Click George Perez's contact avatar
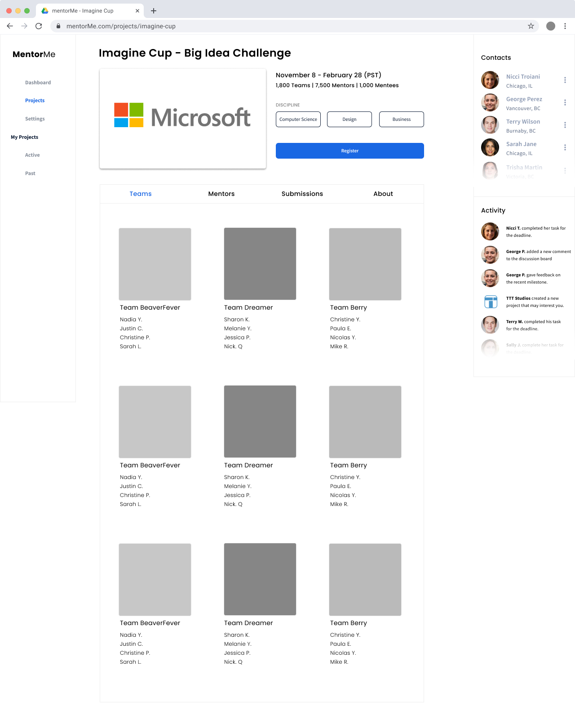This screenshot has width=575, height=728. [x=490, y=102]
